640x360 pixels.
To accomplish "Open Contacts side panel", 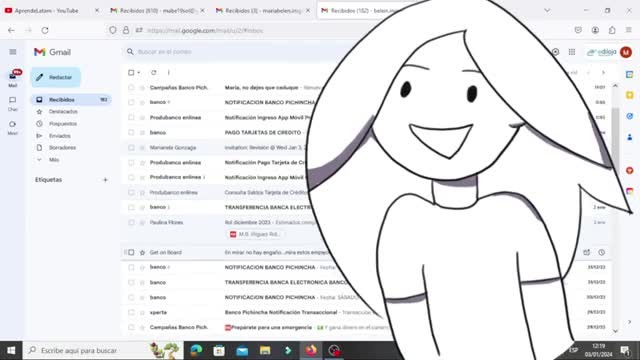I will [630, 137].
